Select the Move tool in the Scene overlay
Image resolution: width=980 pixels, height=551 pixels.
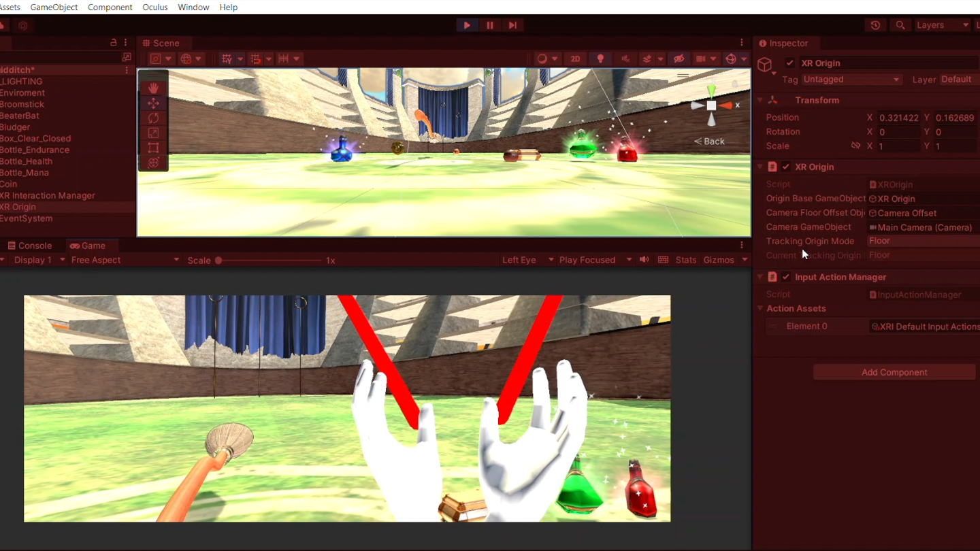point(153,103)
